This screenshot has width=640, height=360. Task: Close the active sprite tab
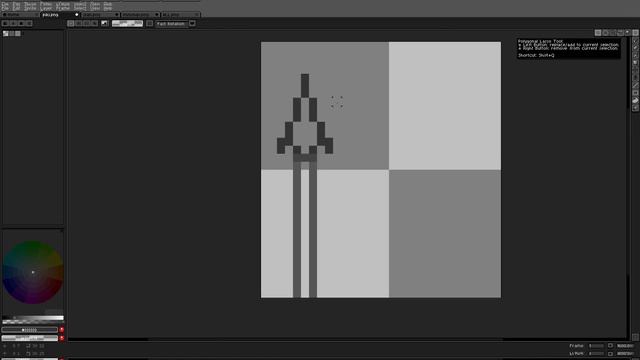point(76,15)
